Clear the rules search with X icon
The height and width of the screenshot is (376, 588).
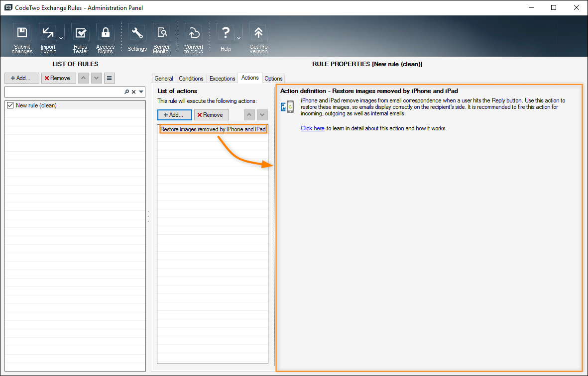[133, 92]
